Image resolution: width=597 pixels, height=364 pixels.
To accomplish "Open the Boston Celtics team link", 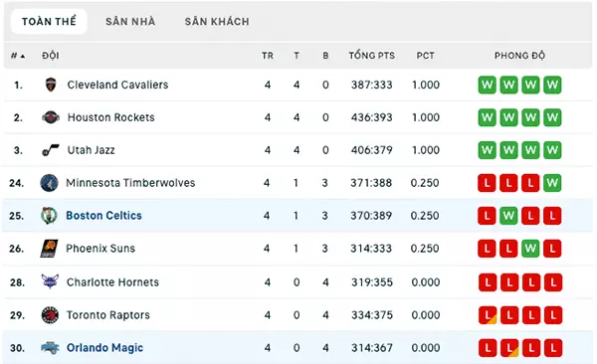I will (103, 216).
